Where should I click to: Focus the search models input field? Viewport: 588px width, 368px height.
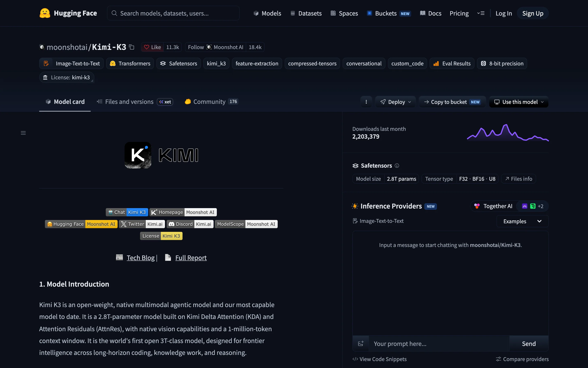coord(173,13)
